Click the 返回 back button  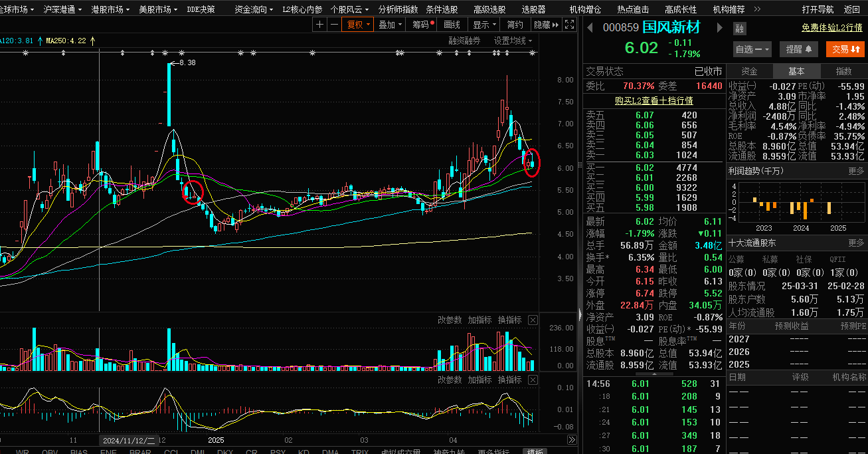(x=852, y=9)
